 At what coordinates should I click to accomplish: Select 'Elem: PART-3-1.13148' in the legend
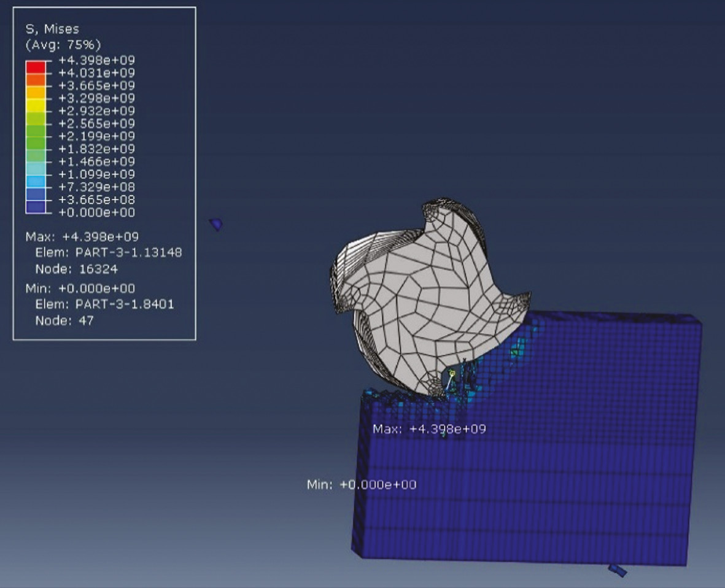coord(109,252)
